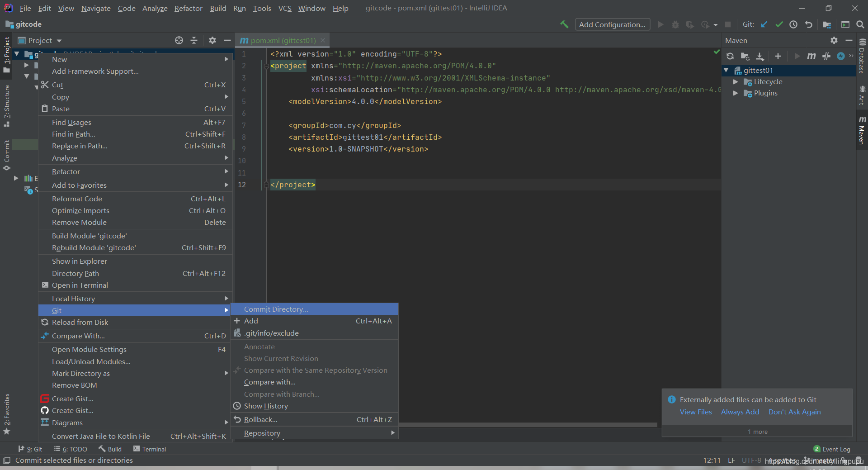Screen dimensions: 868x470
Task: Click locate file target icon in Project panel
Action: (x=179, y=40)
